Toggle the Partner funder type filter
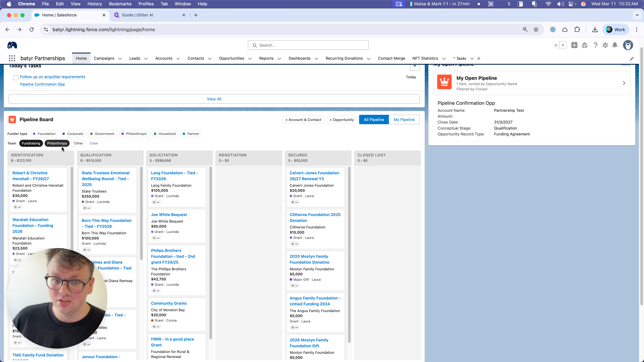The image size is (644, 362). 191,134
